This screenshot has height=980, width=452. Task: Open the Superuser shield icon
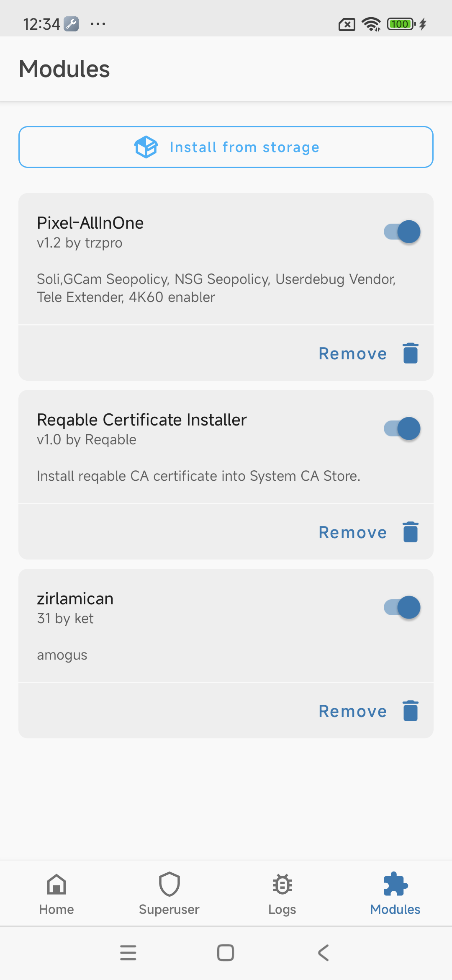point(169,885)
